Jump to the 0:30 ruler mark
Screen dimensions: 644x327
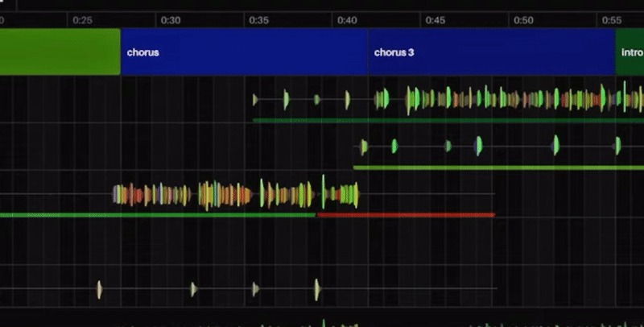click(x=171, y=20)
